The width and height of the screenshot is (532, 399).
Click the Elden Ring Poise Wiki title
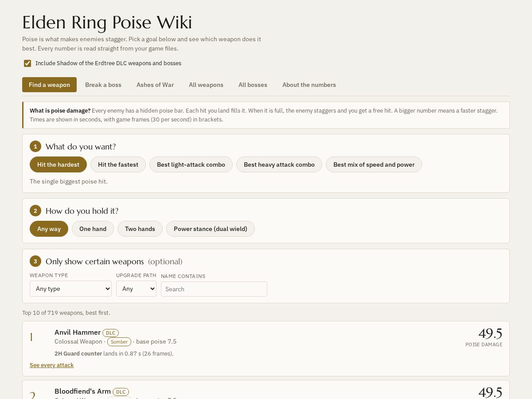click(x=107, y=23)
